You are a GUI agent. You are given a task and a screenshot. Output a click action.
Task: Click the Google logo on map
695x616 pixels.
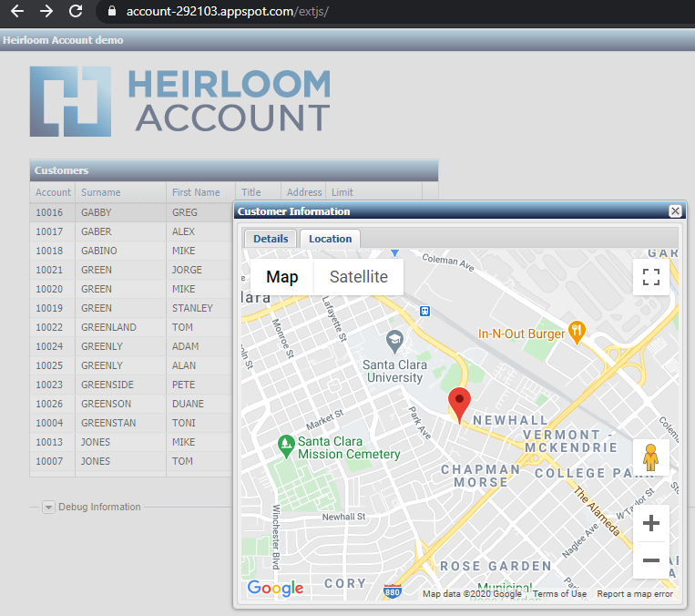pos(275,588)
